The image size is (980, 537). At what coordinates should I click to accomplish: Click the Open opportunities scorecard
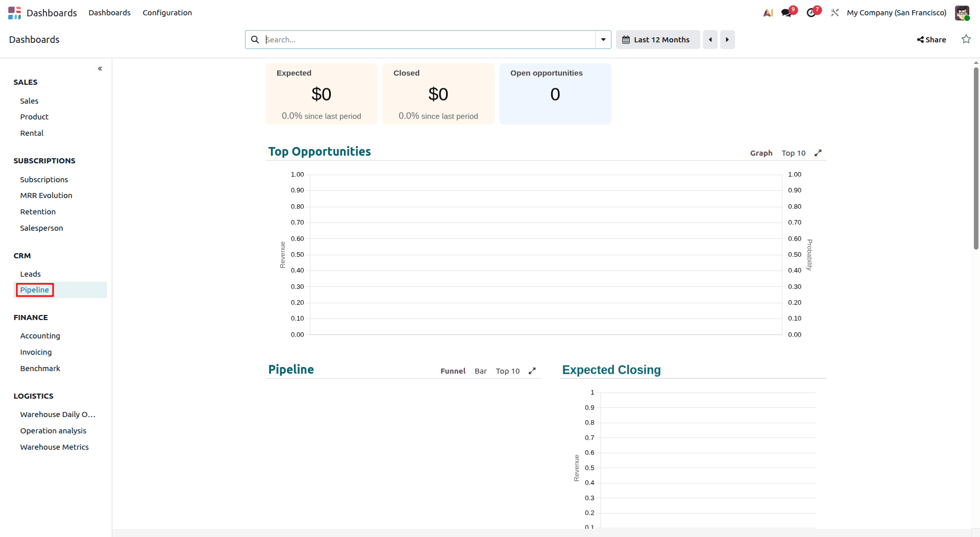(555, 94)
